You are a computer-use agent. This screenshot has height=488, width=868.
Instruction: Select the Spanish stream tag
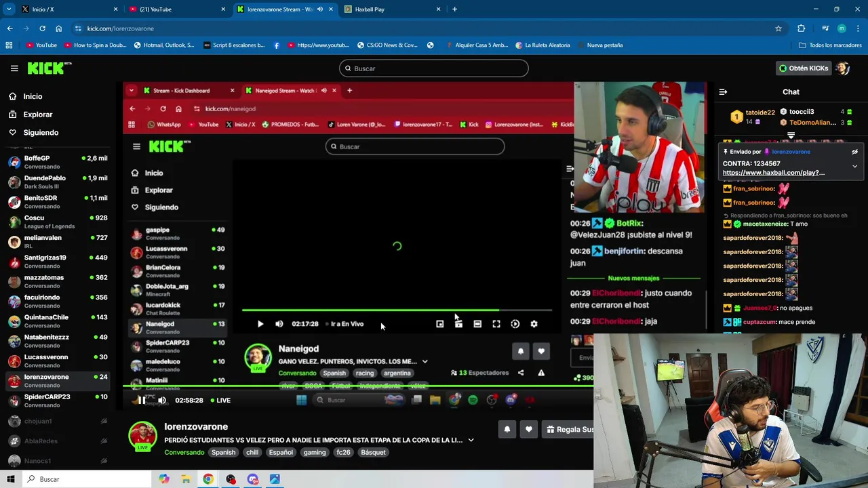click(223, 453)
